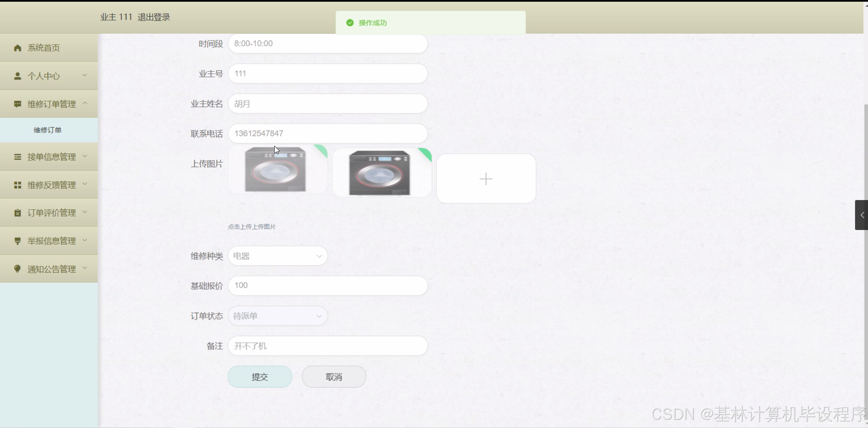Image resolution: width=868 pixels, height=428 pixels.
Task: Click the home icon beside 系统首页
Action: [x=18, y=48]
